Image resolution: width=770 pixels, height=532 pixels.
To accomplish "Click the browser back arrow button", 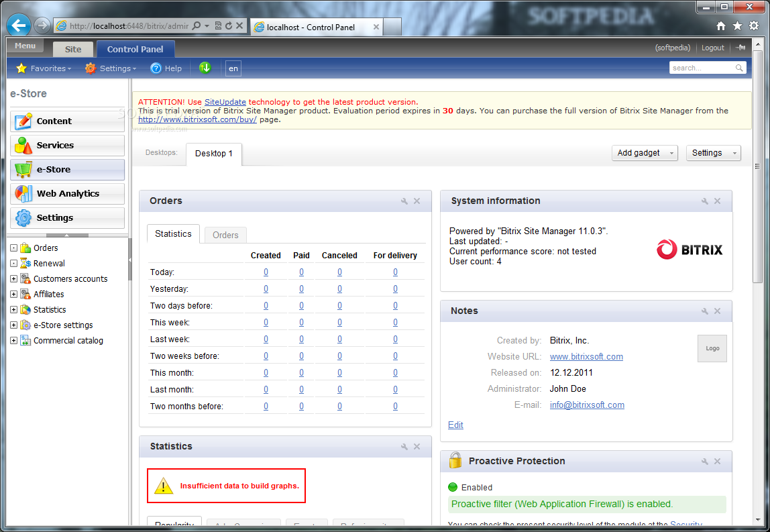I will pos(19,25).
